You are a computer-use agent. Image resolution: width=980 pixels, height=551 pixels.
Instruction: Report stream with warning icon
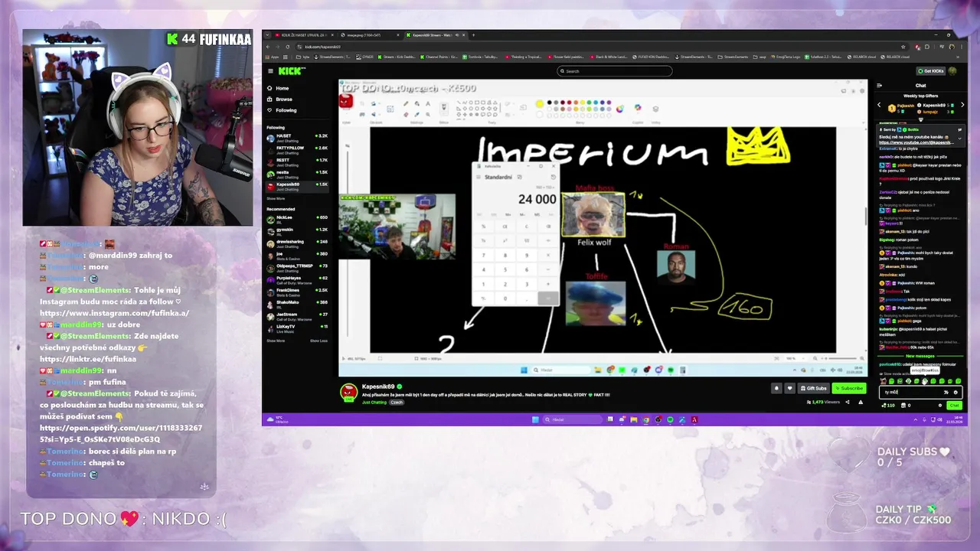[x=861, y=402]
